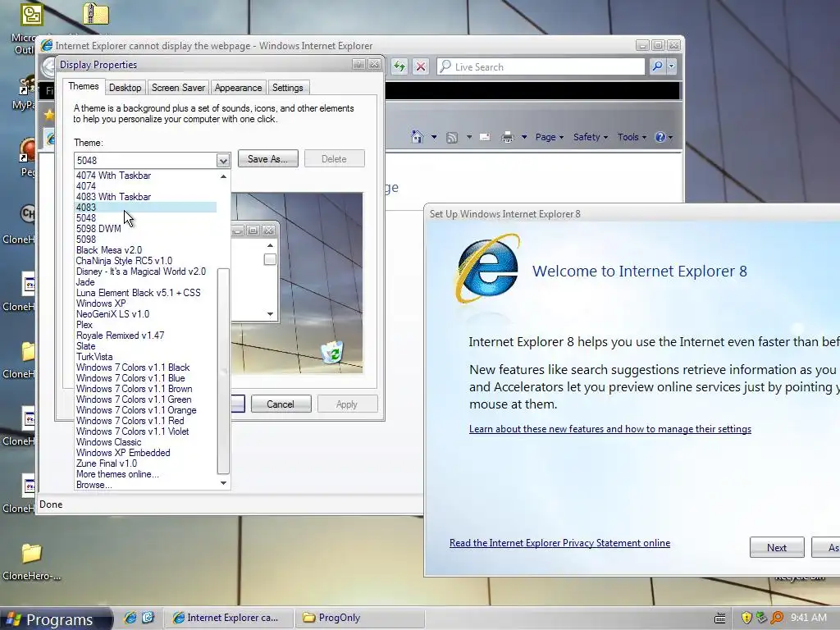Click the Refresh icon in Internet Explorer

coord(399,66)
